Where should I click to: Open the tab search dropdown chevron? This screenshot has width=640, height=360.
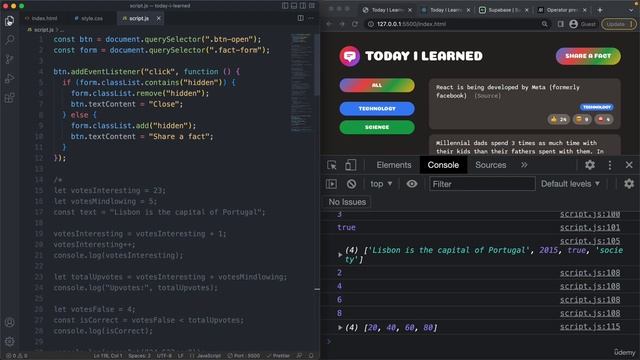coord(631,10)
